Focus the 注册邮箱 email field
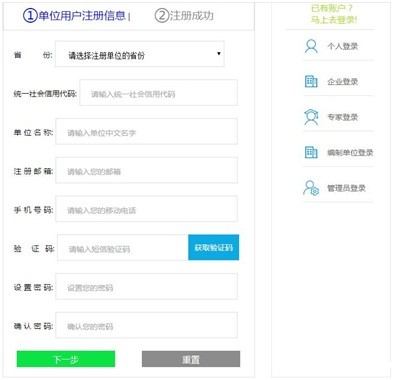Viewport: 393px width, 380px height. point(147,170)
